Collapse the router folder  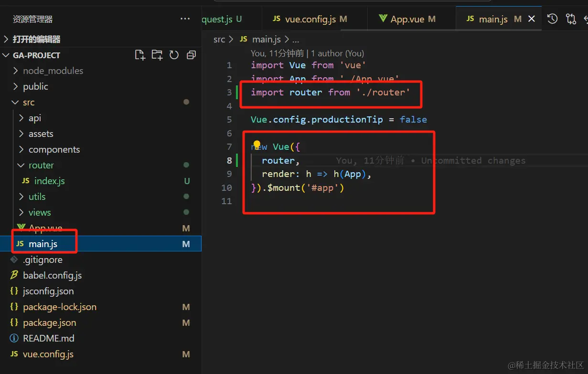click(x=41, y=165)
